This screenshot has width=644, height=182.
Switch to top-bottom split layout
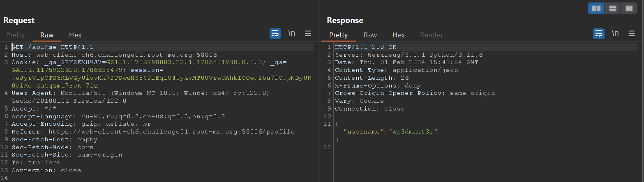pos(612,8)
